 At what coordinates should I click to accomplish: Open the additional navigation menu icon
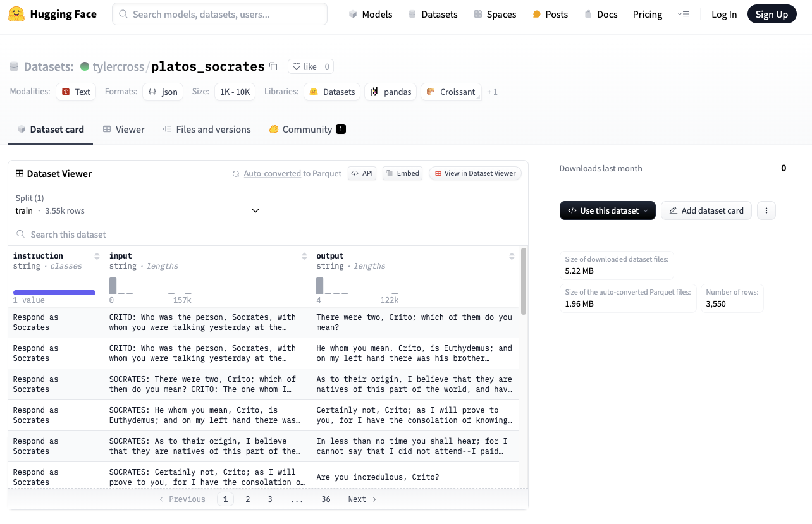pos(683,14)
